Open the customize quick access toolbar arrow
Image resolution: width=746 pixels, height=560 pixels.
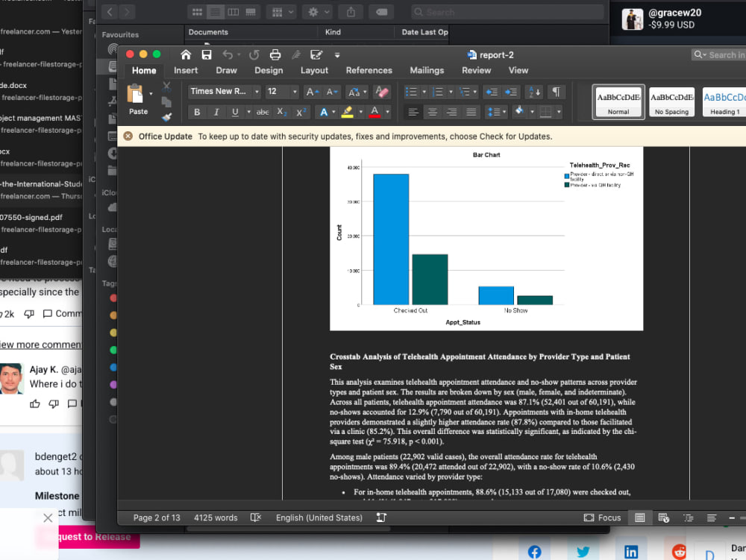[x=337, y=55]
